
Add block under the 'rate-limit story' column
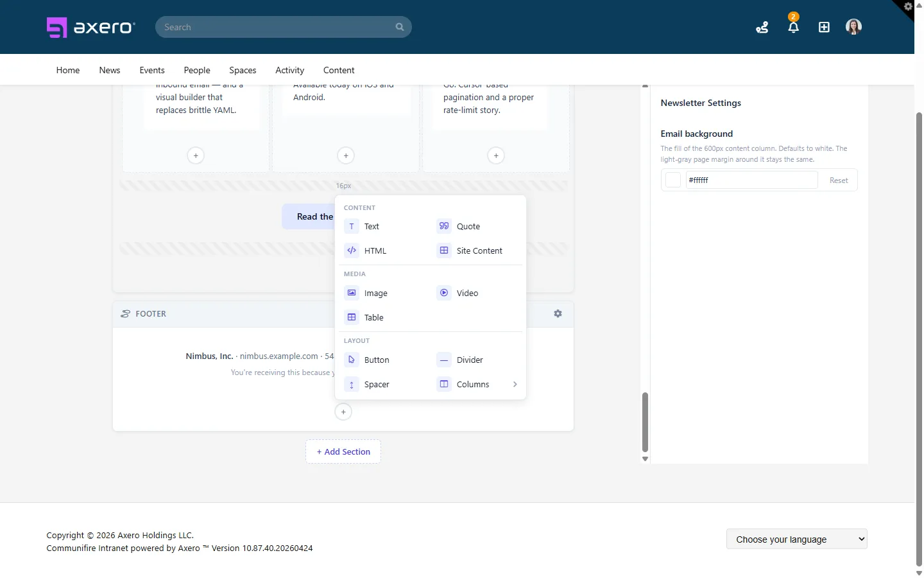496,155
